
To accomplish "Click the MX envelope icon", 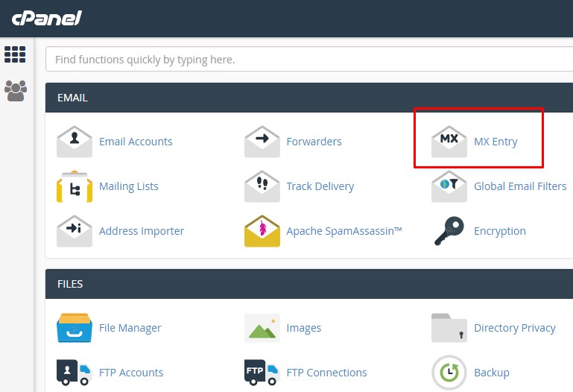I will 449,142.
